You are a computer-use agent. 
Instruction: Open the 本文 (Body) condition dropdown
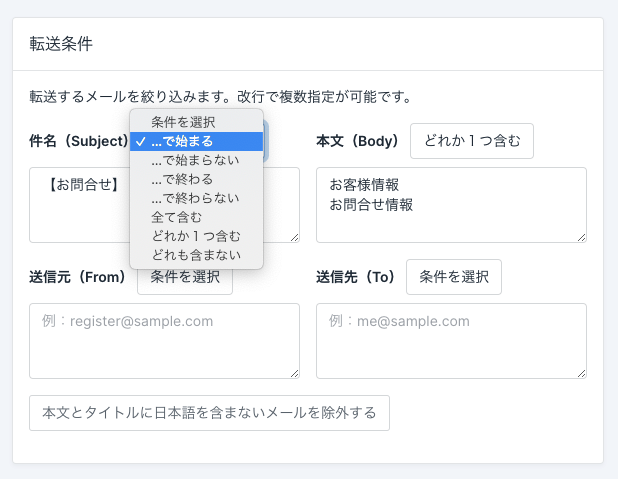click(x=472, y=141)
